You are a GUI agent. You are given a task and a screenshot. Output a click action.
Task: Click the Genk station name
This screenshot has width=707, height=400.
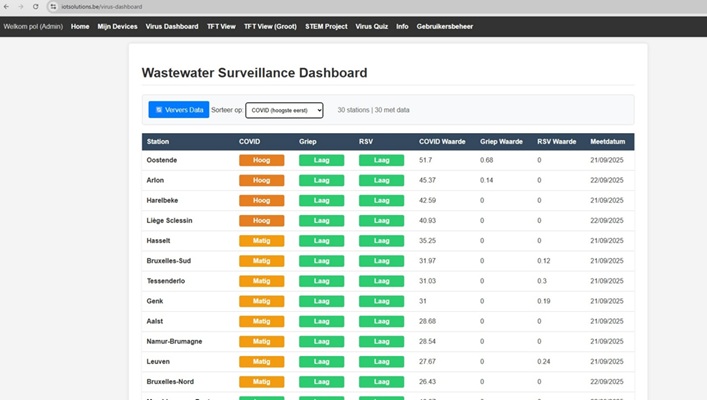[x=155, y=301]
